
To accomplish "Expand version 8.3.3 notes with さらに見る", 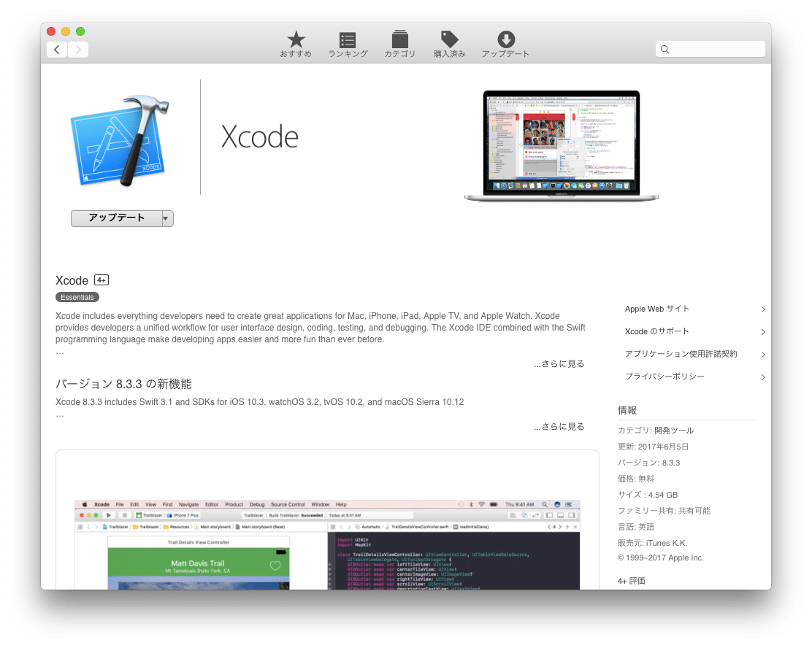I will pyautogui.click(x=559, y=426).
